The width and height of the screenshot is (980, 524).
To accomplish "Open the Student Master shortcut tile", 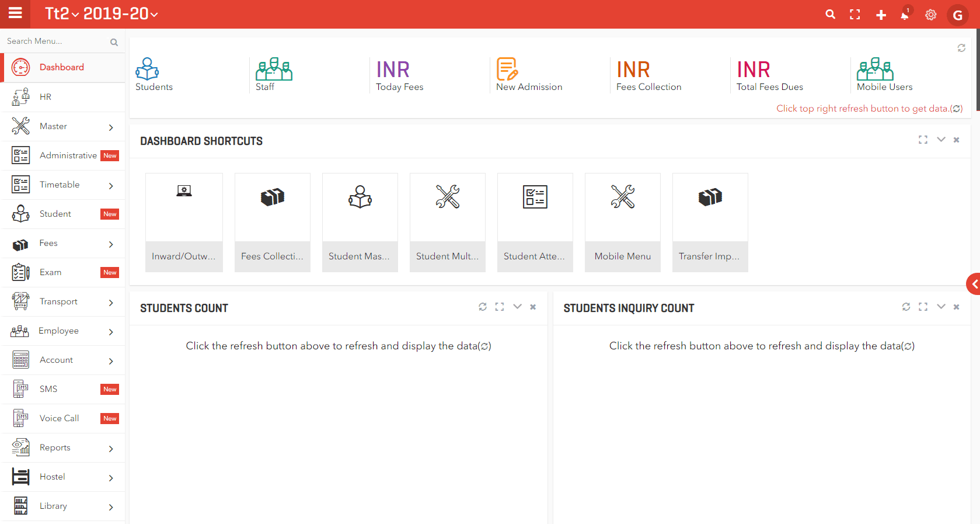I will [x=360, y=222].
